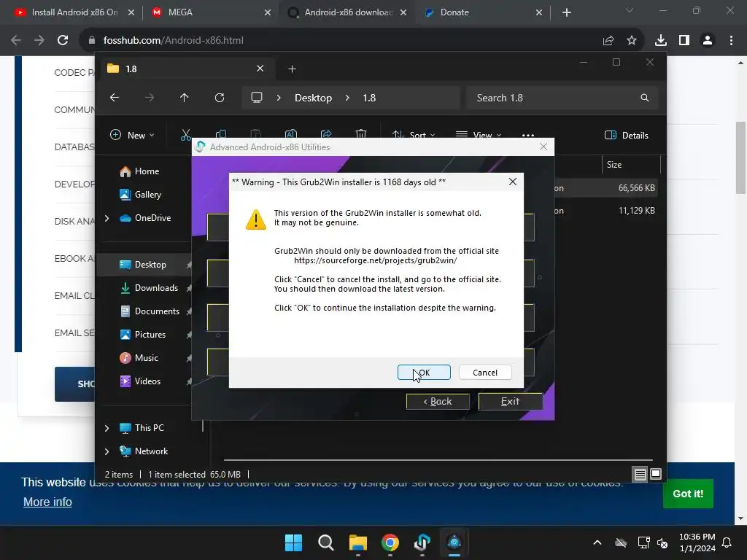Refresh the File Explorer folder view
Viewport: 747px width, 560px height.
(x=219, y=98)
